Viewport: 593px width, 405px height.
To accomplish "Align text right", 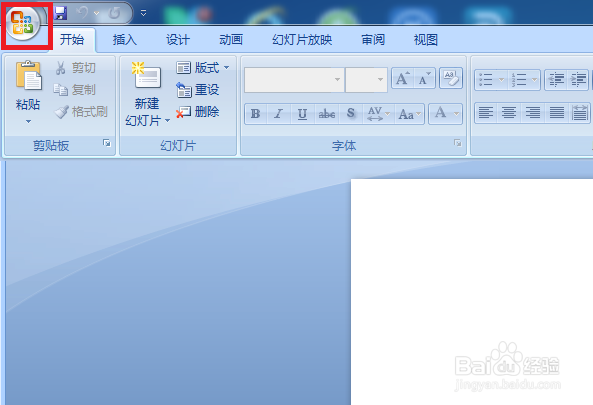I will coord(532,113).
